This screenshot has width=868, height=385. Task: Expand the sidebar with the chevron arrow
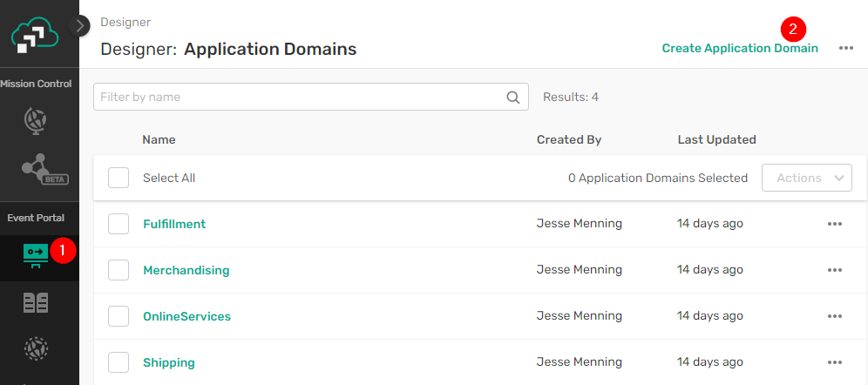pyautogui.click(x=81, y=25)
